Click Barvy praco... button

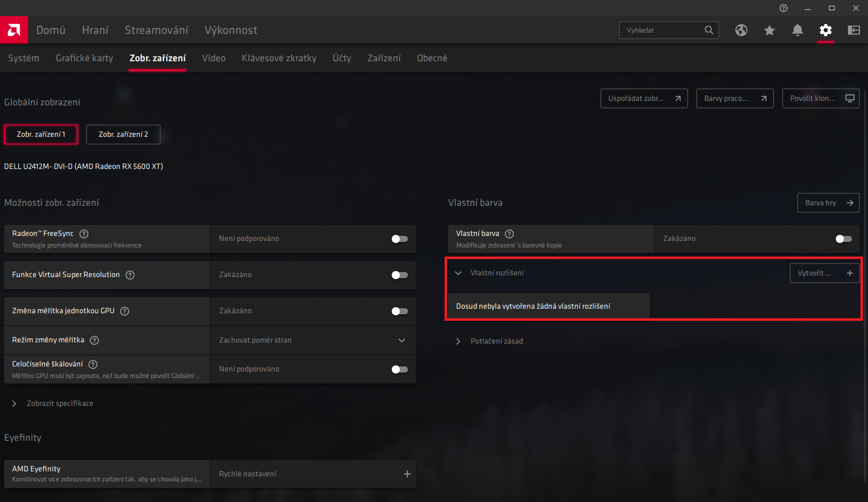click(735, 98)
